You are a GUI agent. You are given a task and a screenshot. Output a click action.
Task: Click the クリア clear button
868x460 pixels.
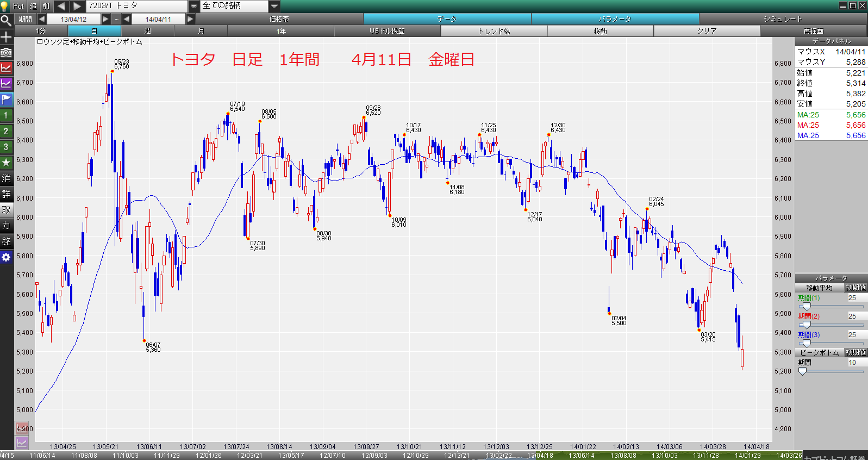click(707, 31)
